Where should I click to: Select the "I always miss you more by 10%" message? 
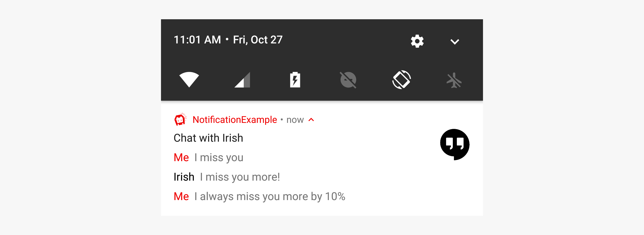tap(270, 197)
